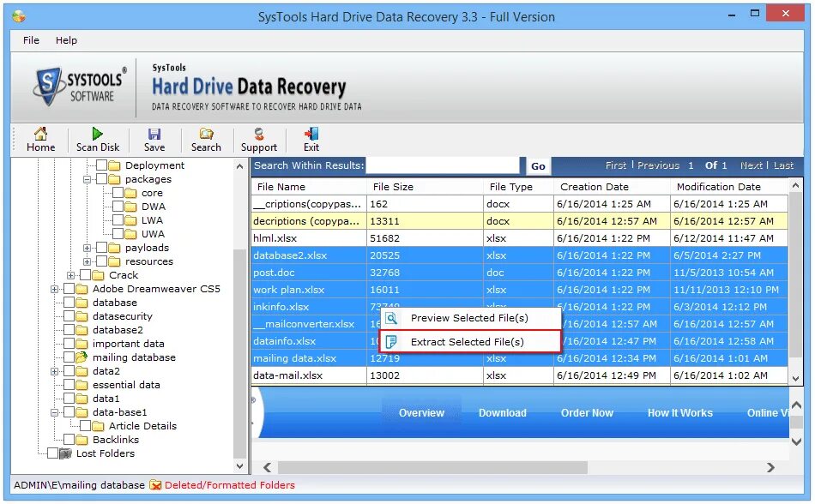Click the Home toolbar icon
Image resolution: width=815 pixels, height=504 pixels.
pyautogui.click(x=40, y=134)
